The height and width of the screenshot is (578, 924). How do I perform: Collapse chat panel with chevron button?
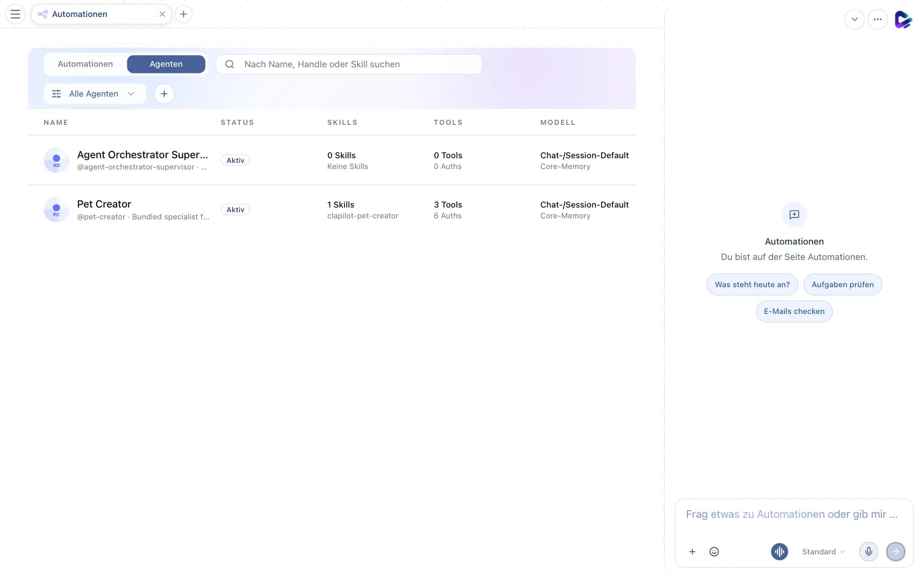point(854,20)
